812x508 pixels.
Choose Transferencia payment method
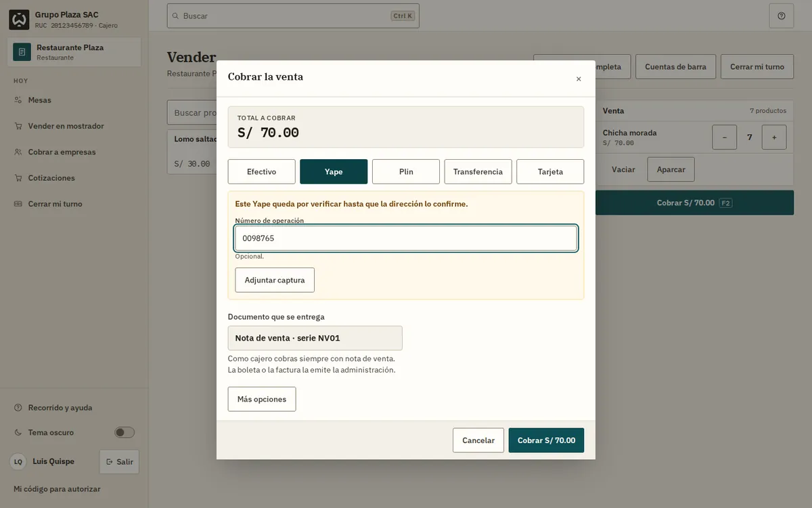tap(478, 171)
